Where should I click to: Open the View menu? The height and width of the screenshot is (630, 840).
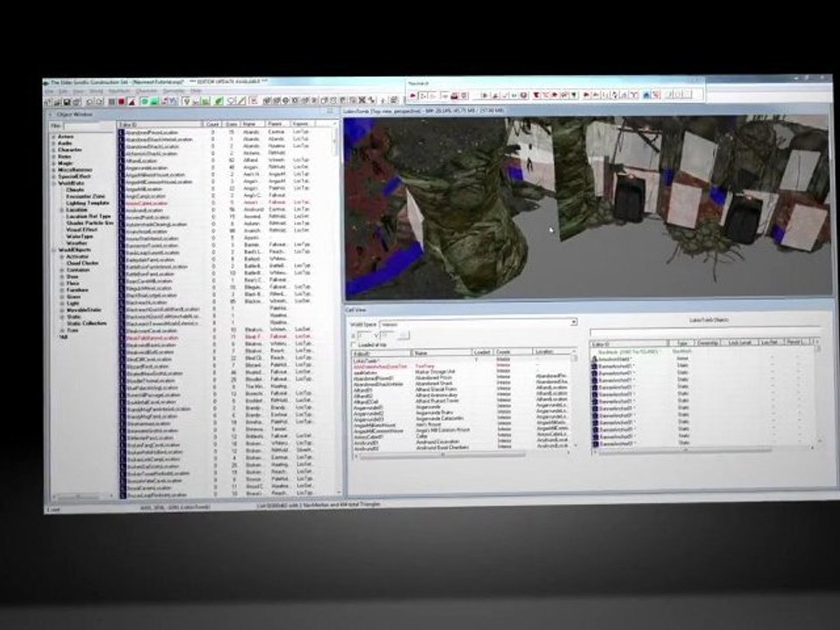click(x=79, y=92)
